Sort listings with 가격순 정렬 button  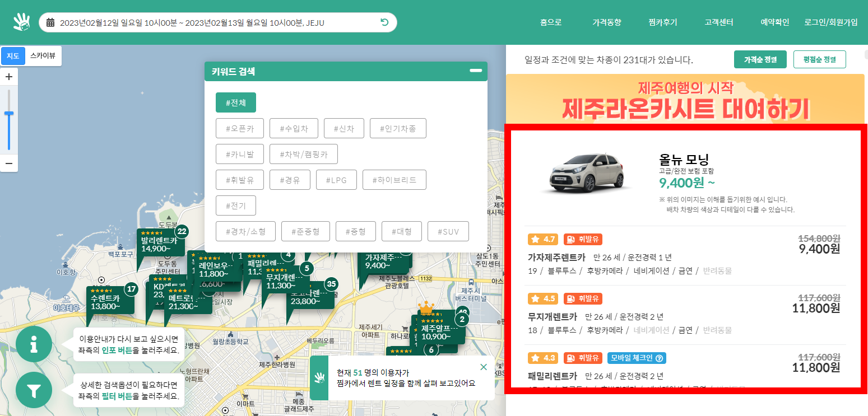pos(760,59)
